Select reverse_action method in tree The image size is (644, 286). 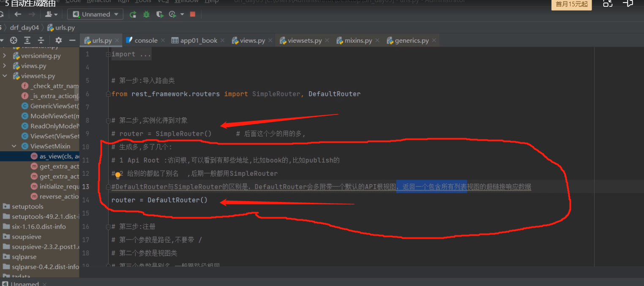click(55, 196)
